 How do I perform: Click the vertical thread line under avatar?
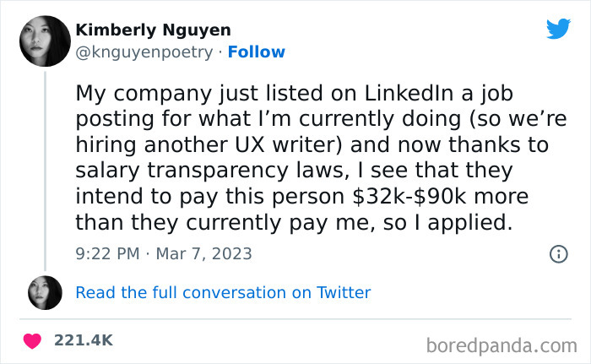pos(44,169)
